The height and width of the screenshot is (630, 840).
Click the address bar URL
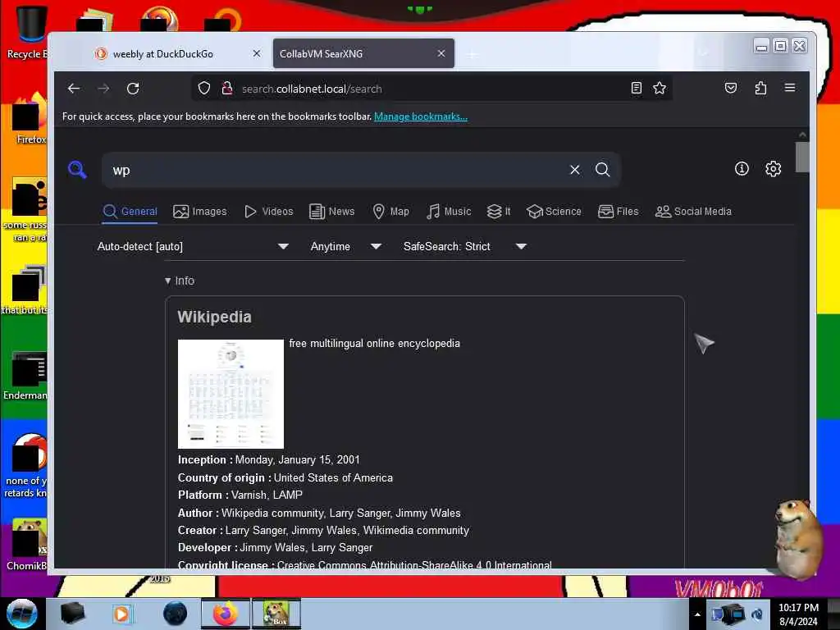coord(313,89)
